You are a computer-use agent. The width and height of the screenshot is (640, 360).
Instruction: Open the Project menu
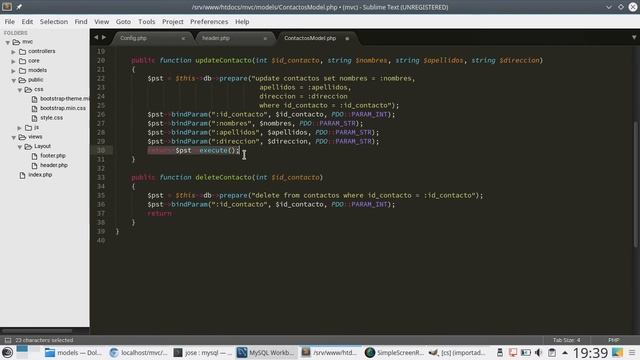coord(173,22)
